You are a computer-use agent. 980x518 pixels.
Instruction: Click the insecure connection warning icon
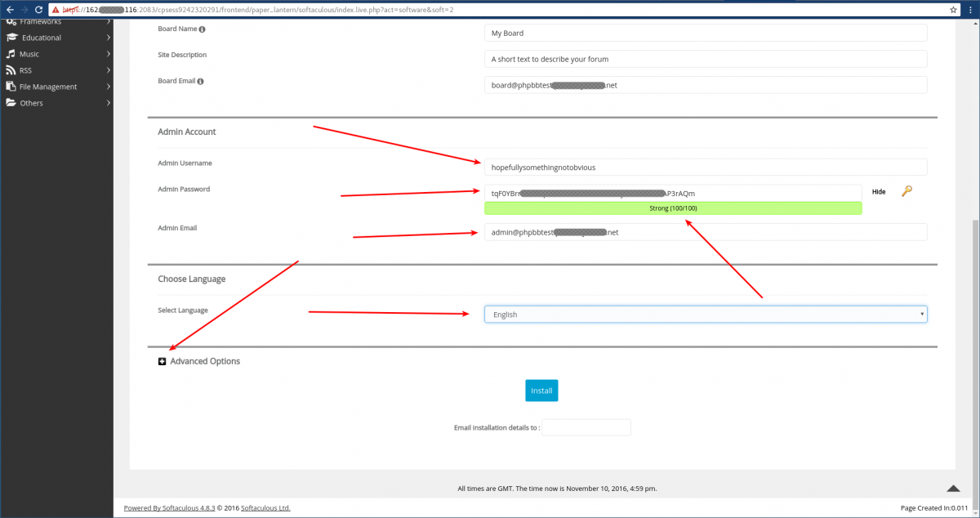click(x=56, y=10)
